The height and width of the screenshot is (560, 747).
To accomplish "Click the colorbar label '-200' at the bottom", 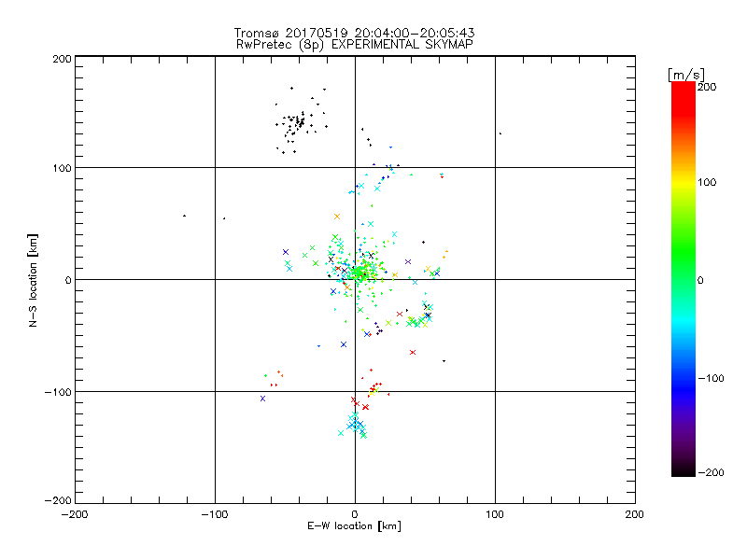I will 711,472.
